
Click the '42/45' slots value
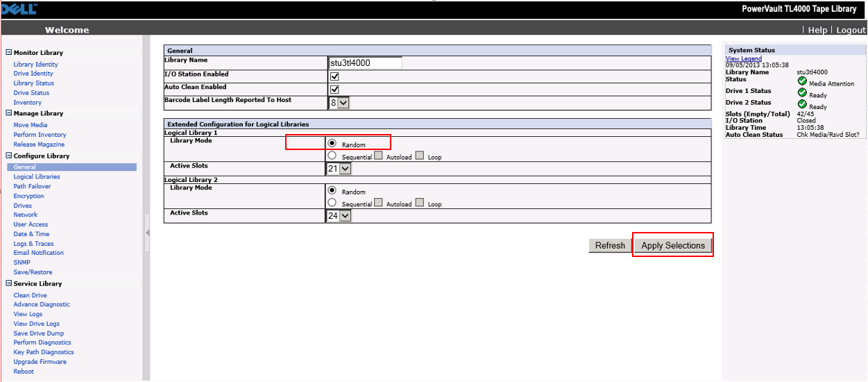(805, 114)
